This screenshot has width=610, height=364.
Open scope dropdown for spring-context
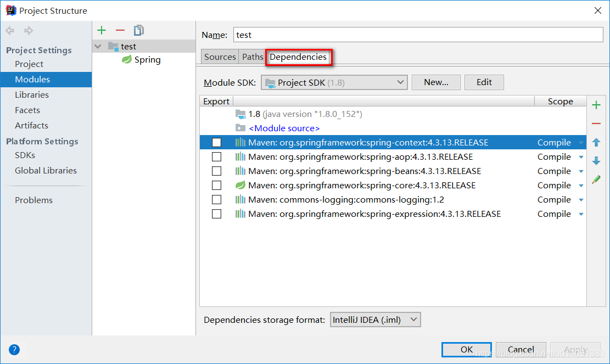click(x=581, y=143)
